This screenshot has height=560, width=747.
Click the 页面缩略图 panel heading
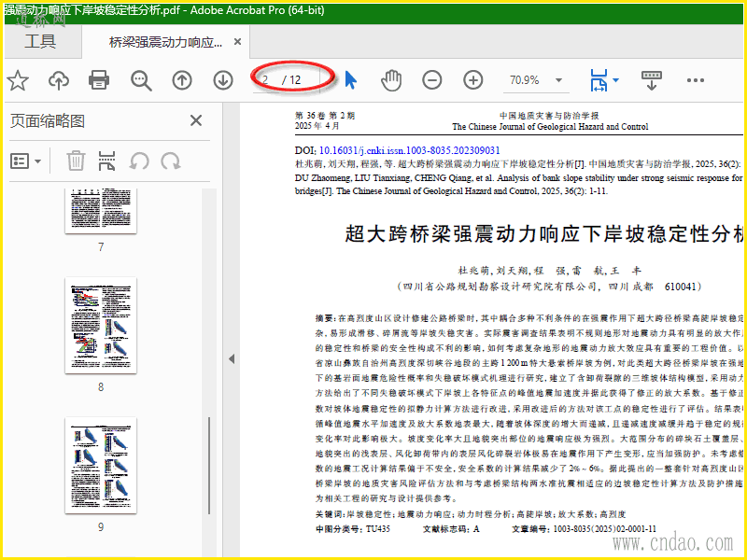point(48,121)
